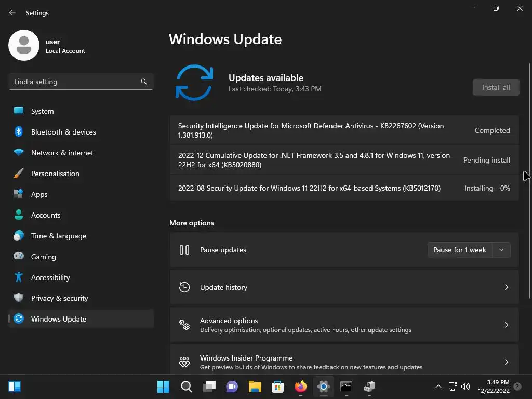The width and height of the screenshot is (532, 399).
Task: Click the Advanced options gears icon
Action: pyautogui.click(x=184, y=325)
